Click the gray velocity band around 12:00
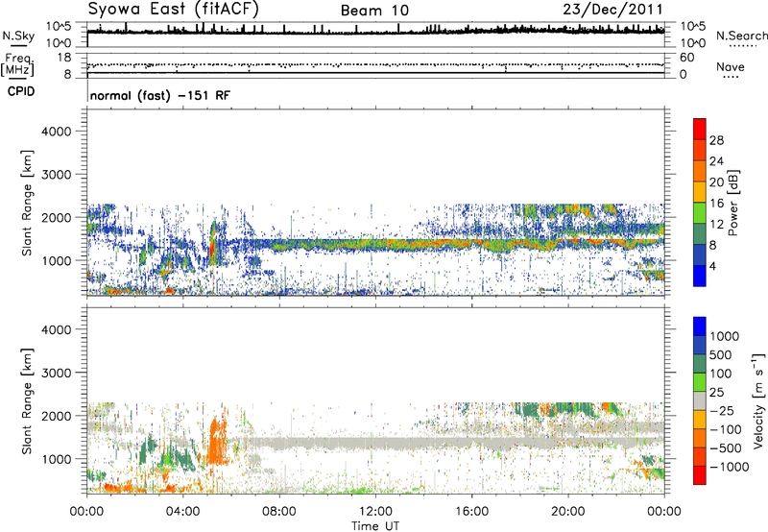The width and height of the screenshot is (768, 532). 375,444
